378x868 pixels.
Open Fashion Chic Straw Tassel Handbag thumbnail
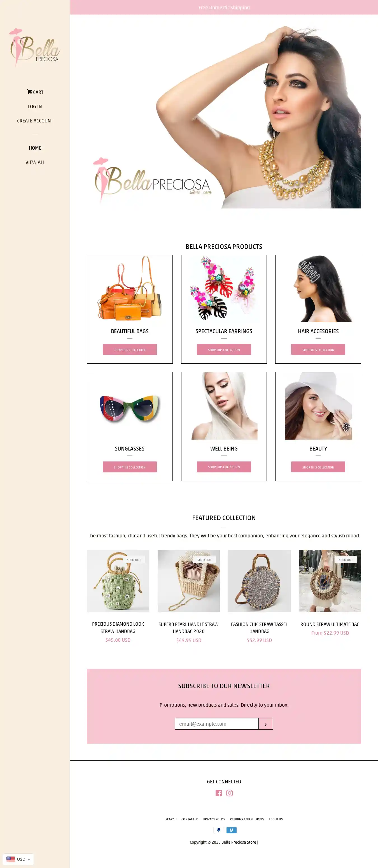pyautogui.click(x=259, y=581)
